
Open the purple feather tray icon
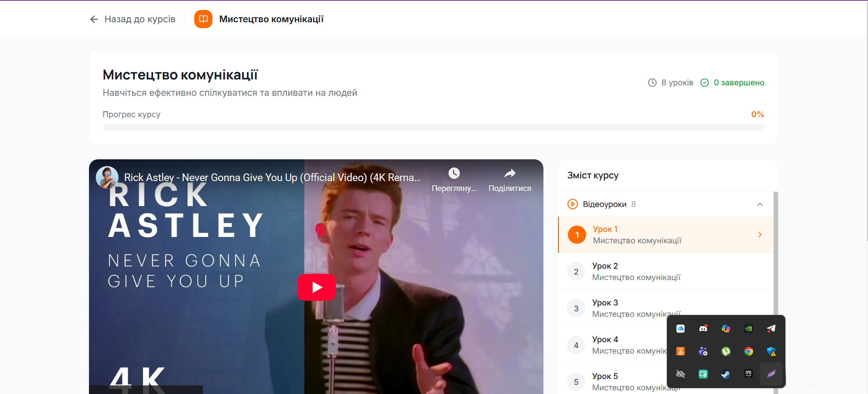click(771, 374)
